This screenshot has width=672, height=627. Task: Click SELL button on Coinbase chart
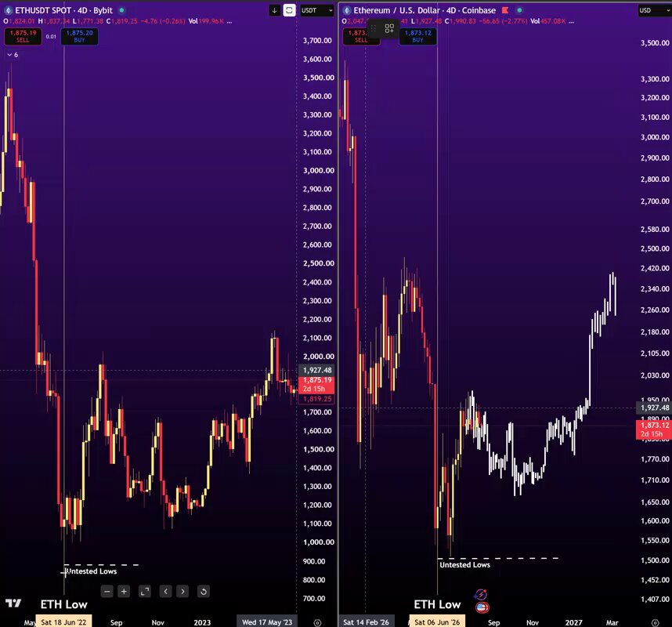coord(361,37)
